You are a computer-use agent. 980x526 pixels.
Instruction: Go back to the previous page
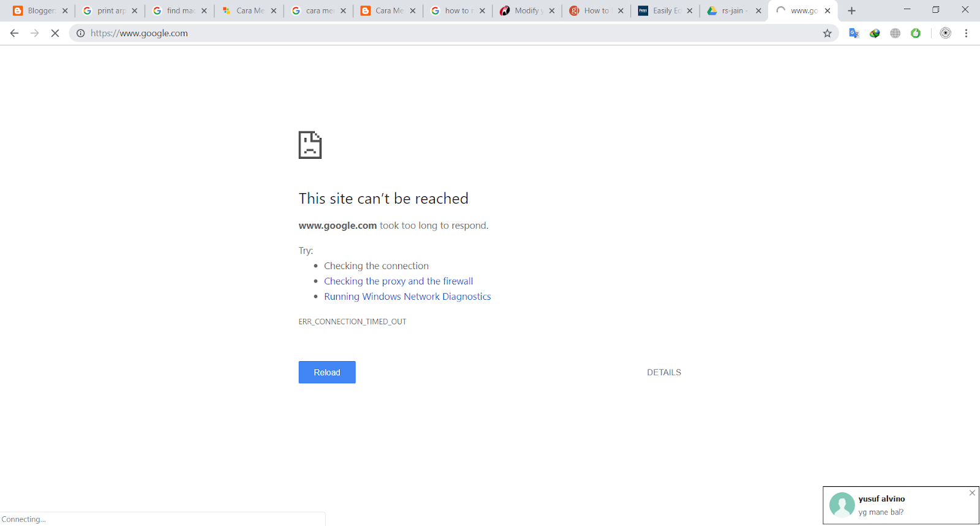tap(14, 33)
